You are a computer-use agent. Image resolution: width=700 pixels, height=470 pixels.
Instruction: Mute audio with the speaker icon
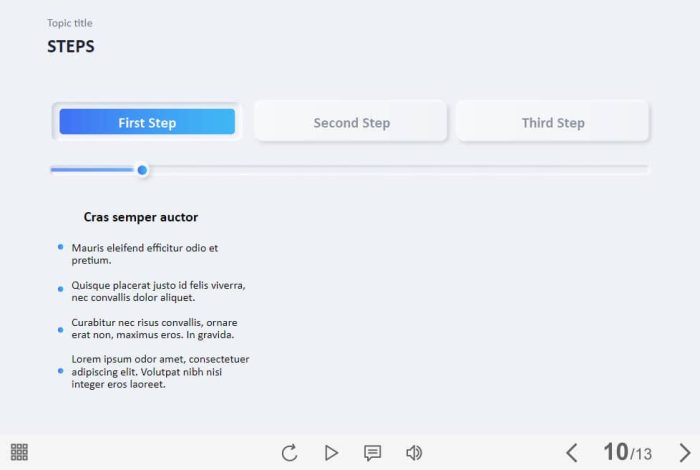(x=414, y=453)
